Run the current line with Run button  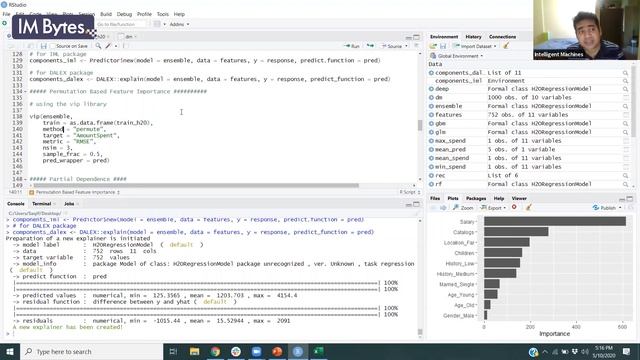pyautogui.click(x=352, y=46)
